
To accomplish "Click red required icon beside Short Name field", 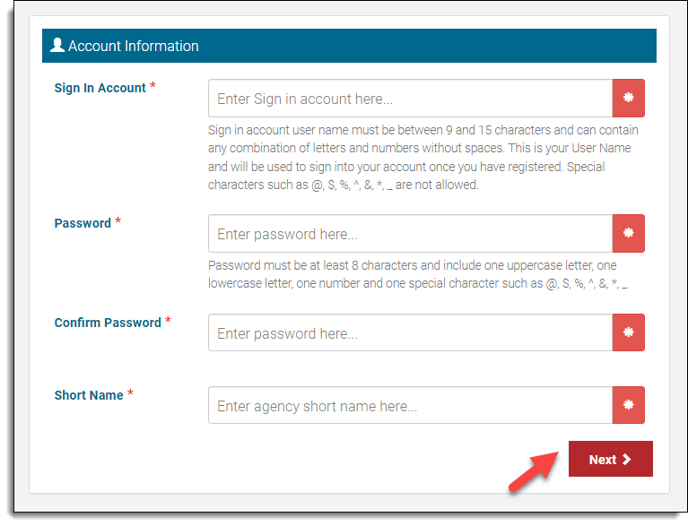I will point(629,406).
